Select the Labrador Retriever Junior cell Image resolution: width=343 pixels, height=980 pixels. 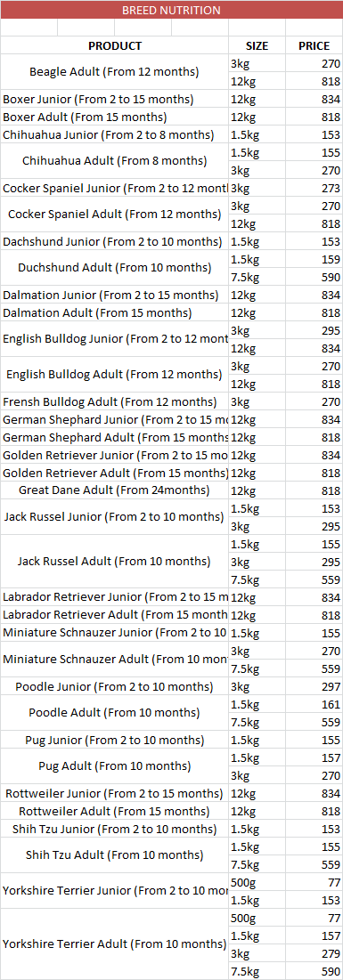115,597
